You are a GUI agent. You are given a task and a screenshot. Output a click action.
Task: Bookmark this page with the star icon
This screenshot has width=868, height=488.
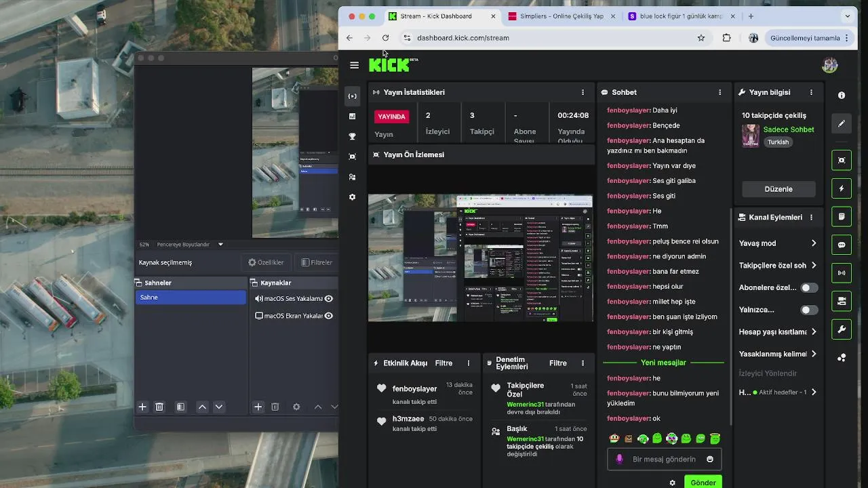pyautogui.click(x=701, y=38)
